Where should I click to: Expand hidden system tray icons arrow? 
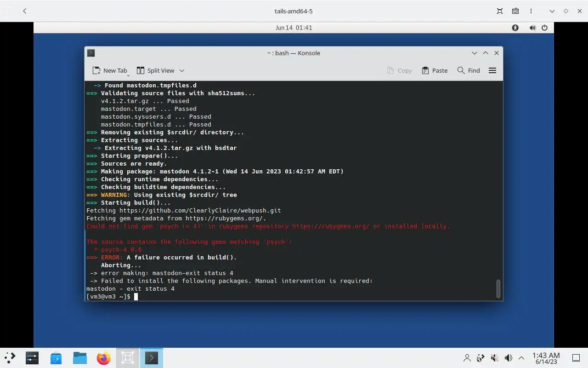(x=521, y=358)
